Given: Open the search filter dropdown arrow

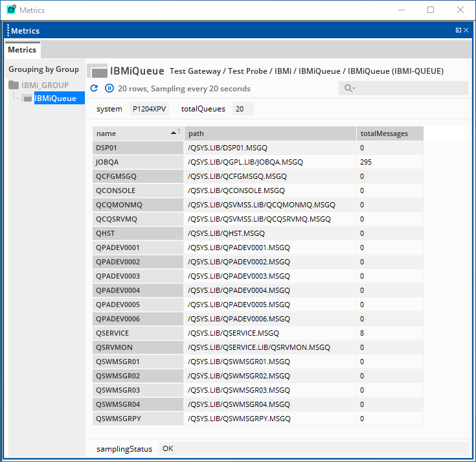Looking at the screenshot, I should click(x=355, y=89).
